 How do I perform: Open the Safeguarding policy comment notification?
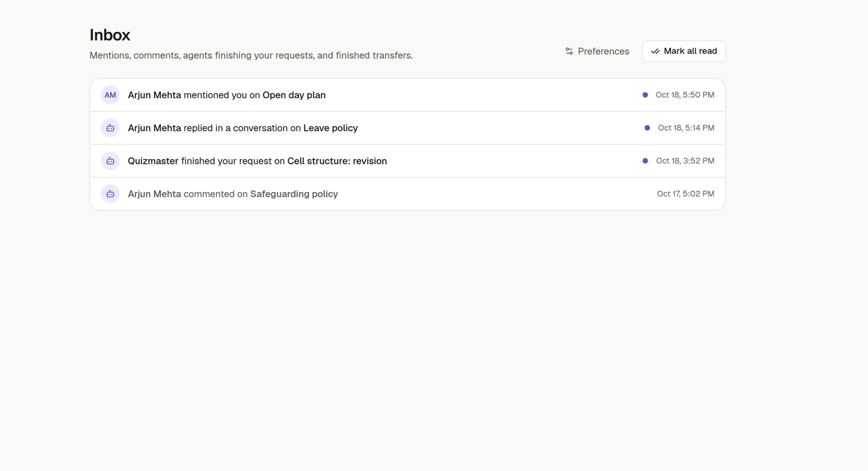[407, 194]
